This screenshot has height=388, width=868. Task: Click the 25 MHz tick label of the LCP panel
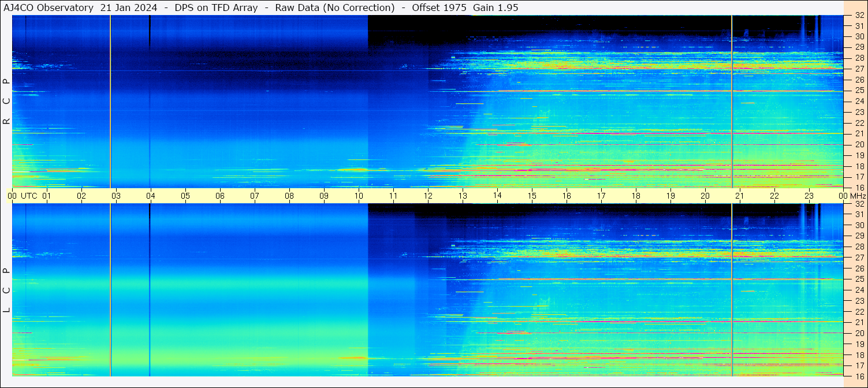[859, 279]
